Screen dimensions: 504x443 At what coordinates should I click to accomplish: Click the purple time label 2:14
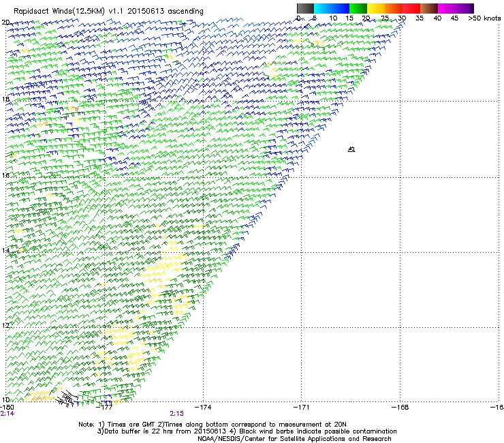click(x=7, y=414)
